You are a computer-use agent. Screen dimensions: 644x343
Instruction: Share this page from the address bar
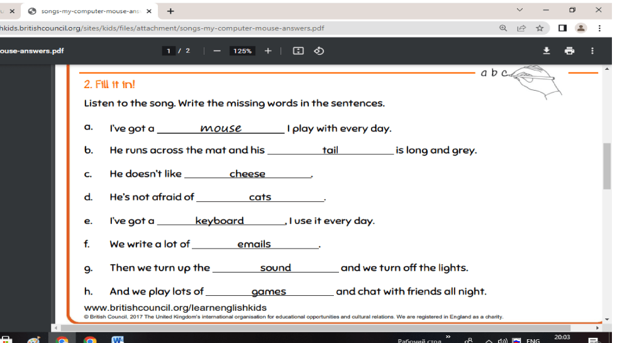pos(521,28)
